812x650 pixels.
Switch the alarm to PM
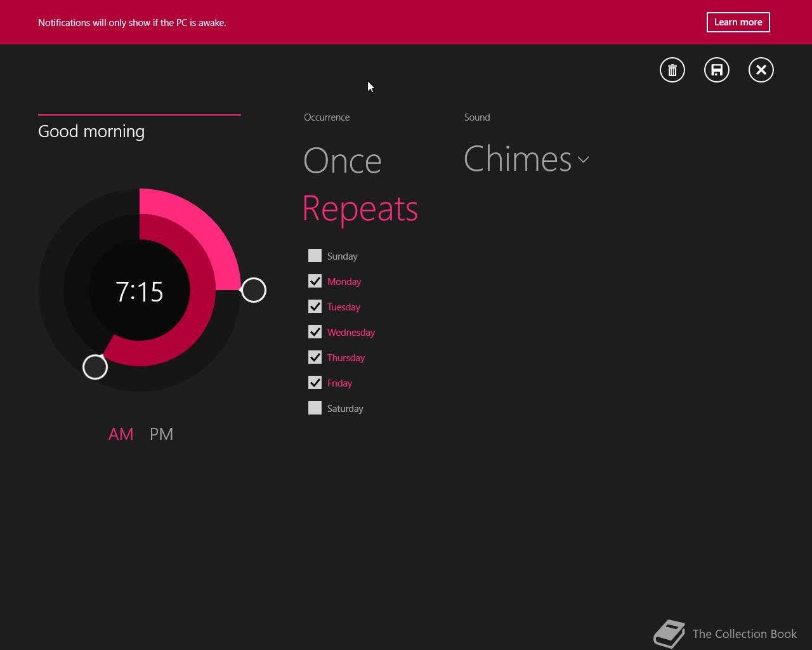click(x=161, y=434)
